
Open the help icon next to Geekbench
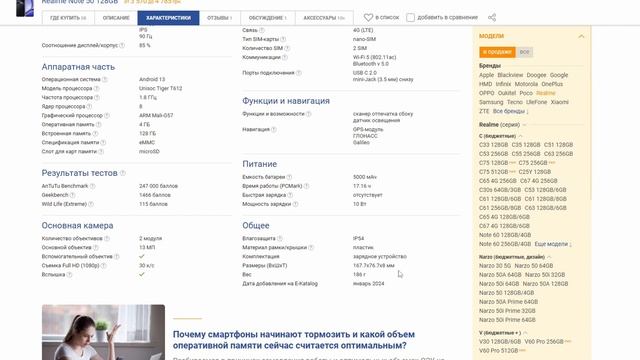73,195
